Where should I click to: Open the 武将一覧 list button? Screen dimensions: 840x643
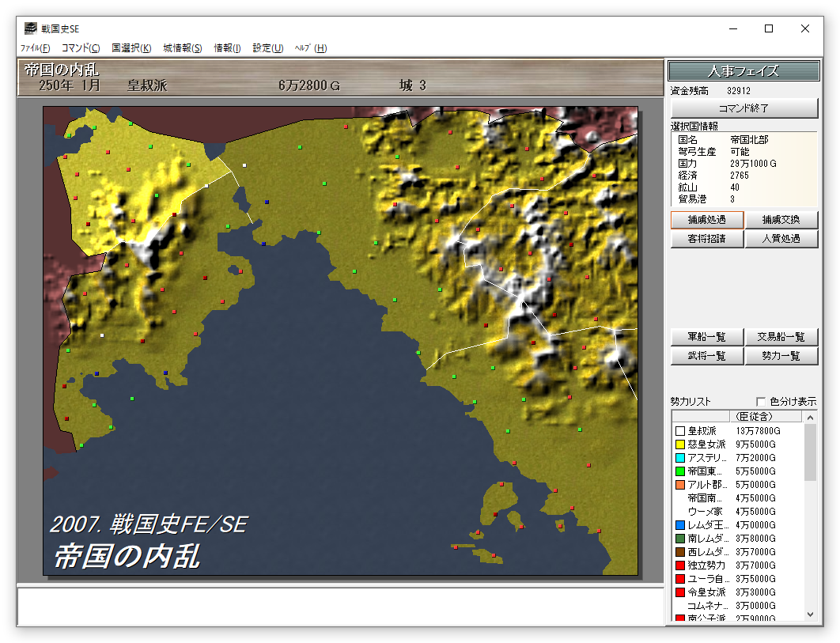706,356
